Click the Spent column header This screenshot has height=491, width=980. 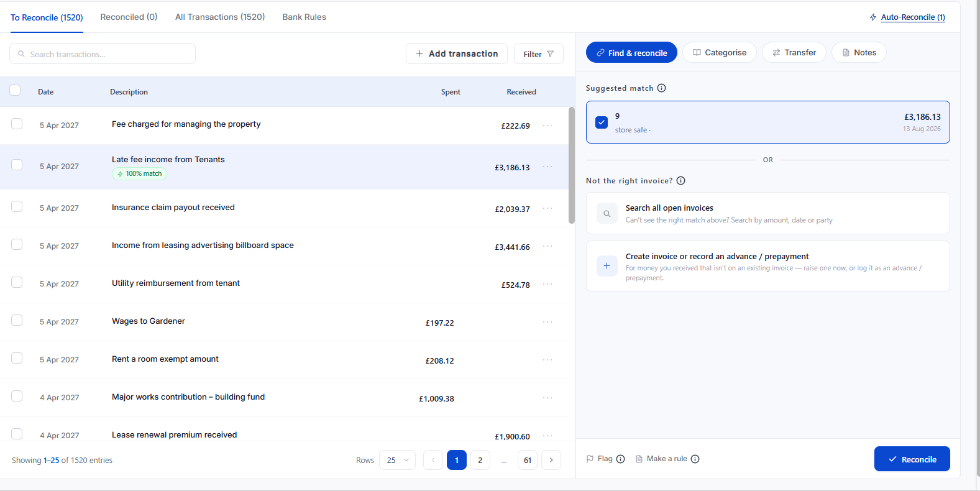click(451, 92)
